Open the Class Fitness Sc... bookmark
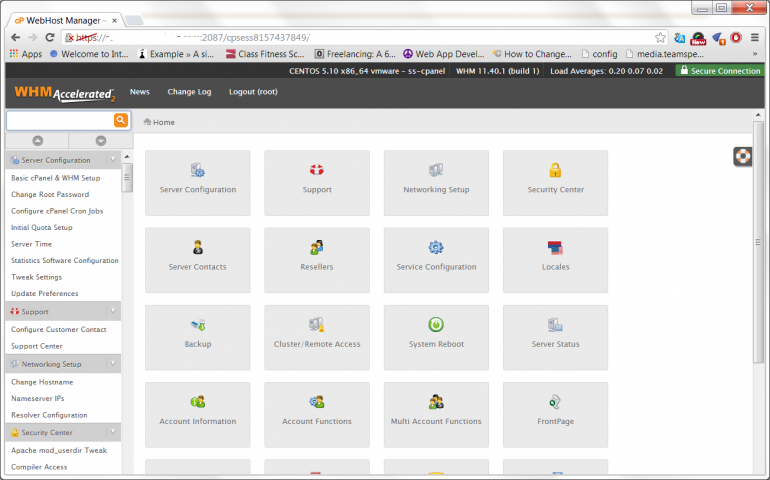This screenshot has width=770, height=480. (265, 54)
